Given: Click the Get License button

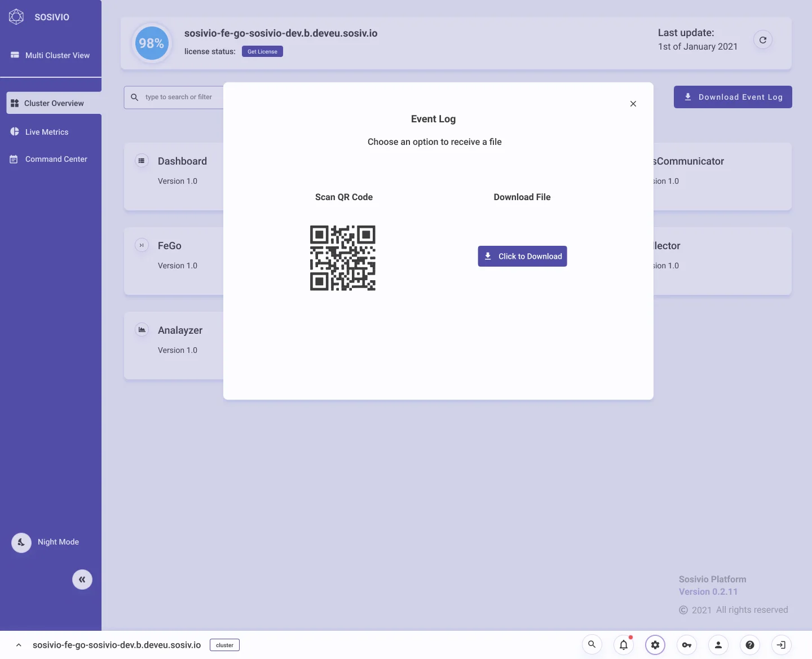Looking at the screenshot, I should tap(262, 51).
